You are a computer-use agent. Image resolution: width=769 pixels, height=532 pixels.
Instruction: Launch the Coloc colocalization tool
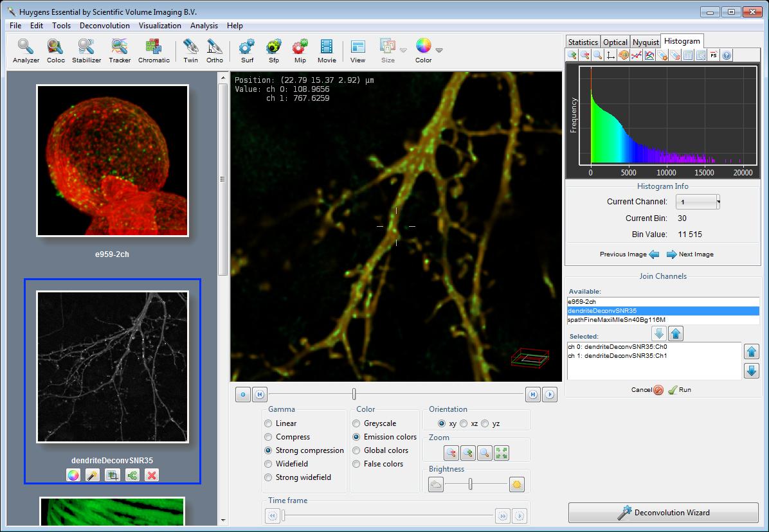pyautogui.click(x=56, y=50)
